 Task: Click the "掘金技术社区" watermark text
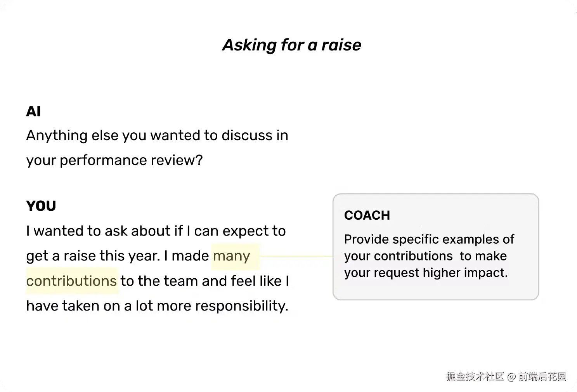click(475, 376)
